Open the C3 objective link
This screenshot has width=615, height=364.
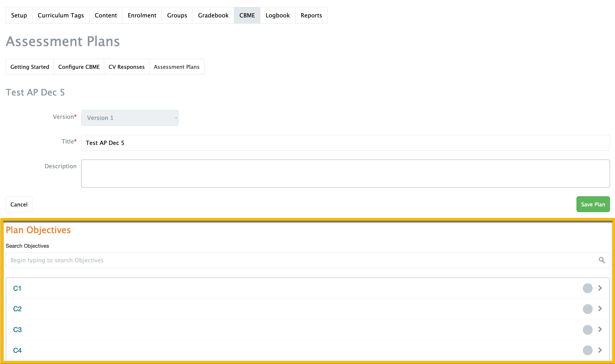pos(17,330)
